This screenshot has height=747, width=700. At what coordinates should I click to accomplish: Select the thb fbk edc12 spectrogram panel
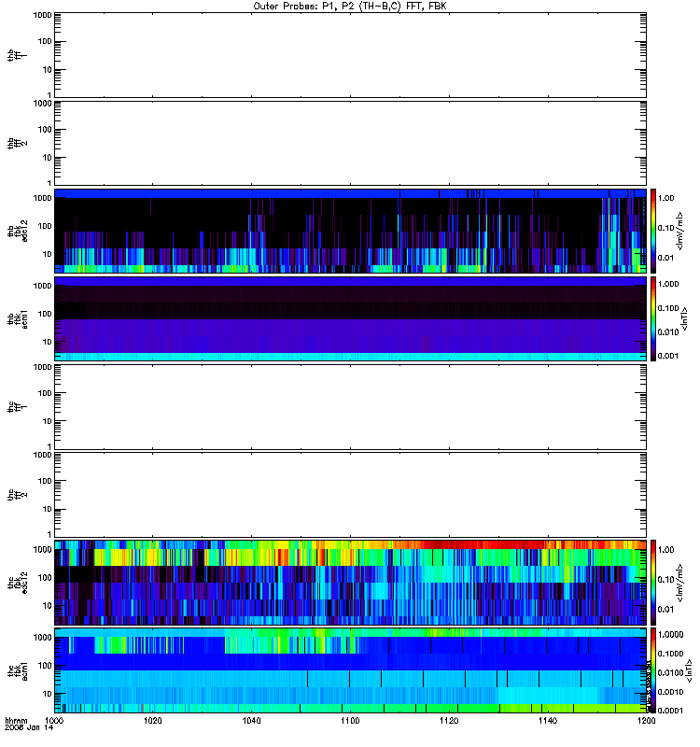click(x=350, y=231)
